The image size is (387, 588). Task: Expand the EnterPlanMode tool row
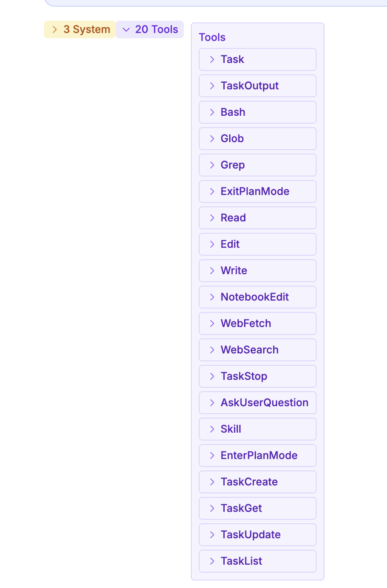point(257,456)
